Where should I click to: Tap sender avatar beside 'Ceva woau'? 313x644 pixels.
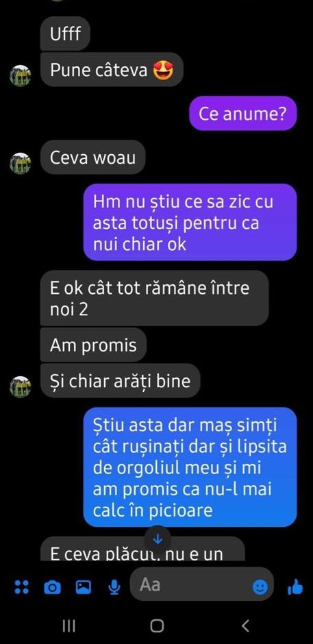pyautogui.click(x=21, y=164)
